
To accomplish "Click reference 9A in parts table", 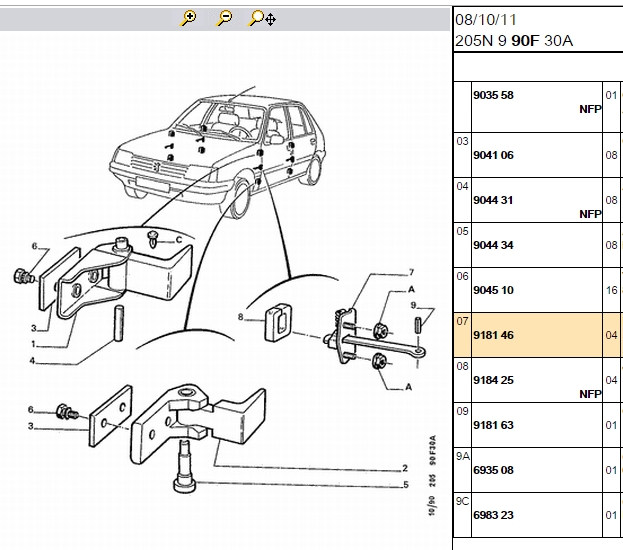I will point(463,456).
